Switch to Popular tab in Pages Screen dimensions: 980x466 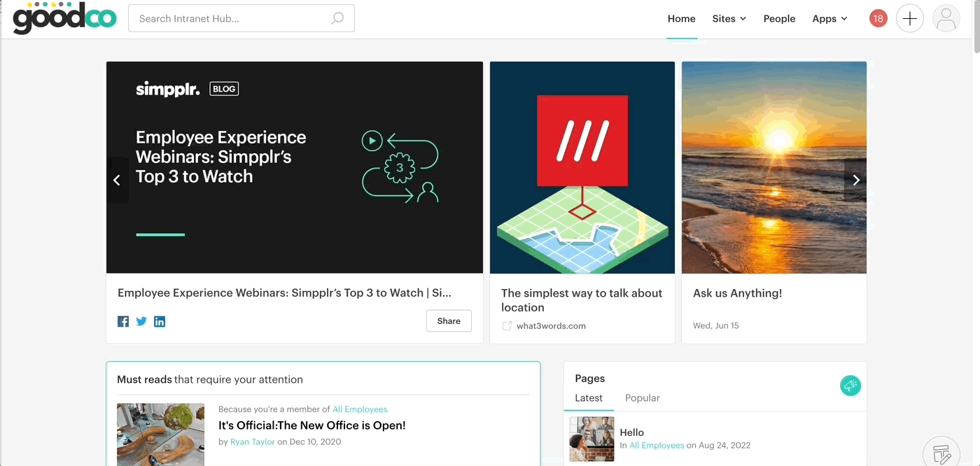642,398
